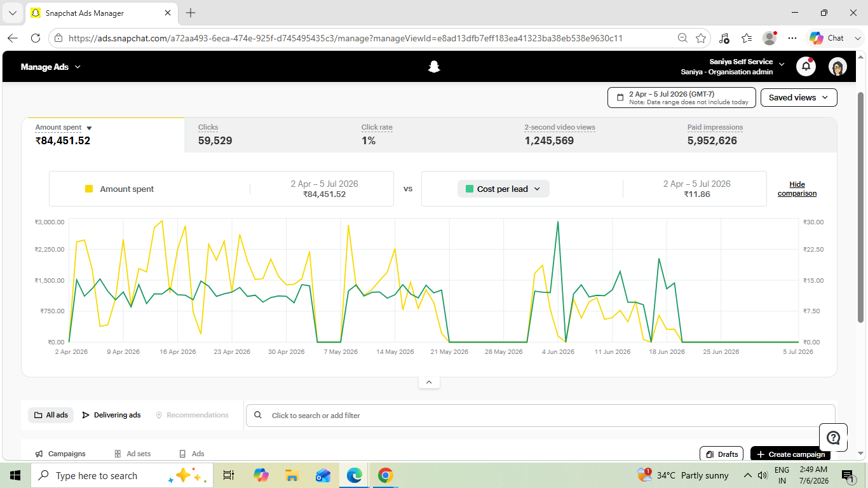868x488 pixels.
Task: Click the browser back arrow
Action: click(13, 38)
